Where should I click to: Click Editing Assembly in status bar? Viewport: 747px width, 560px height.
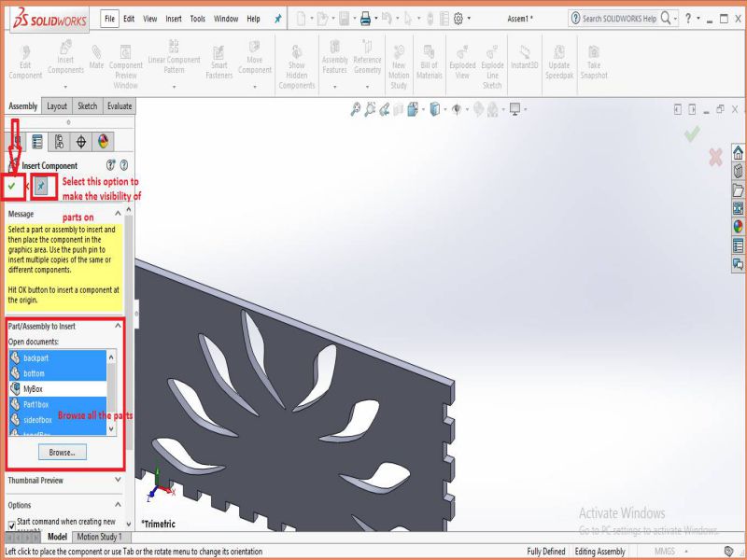[599, 552]
